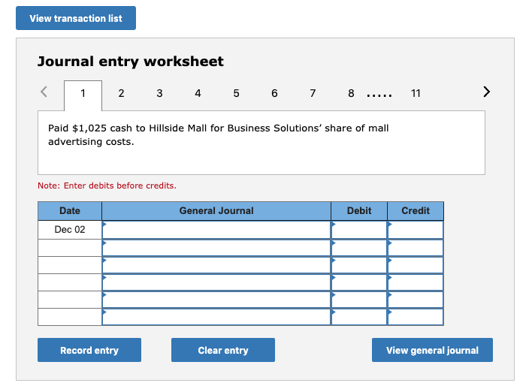This screenshot has height=392, width=532.
Task: Open View general journal
Action: pos(432,350)
